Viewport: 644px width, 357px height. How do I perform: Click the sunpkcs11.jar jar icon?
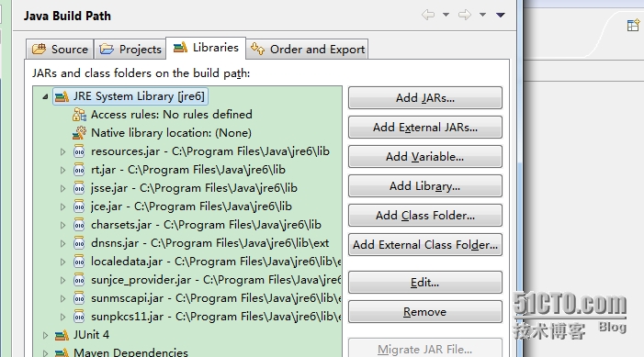coord(79,317)
